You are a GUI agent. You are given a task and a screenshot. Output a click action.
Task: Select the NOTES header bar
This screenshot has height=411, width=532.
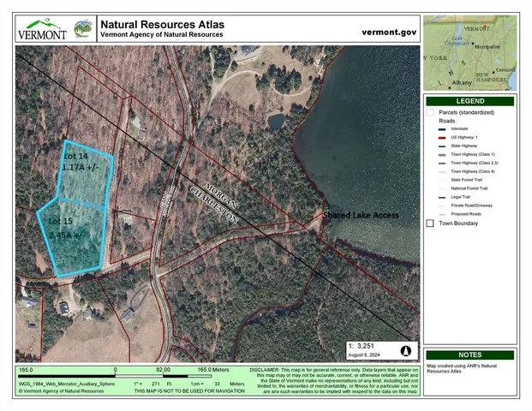coord(469,354)
